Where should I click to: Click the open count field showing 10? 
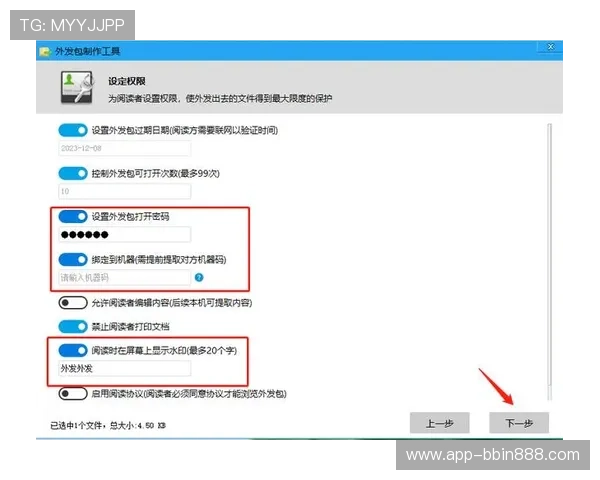coord(125,191)
